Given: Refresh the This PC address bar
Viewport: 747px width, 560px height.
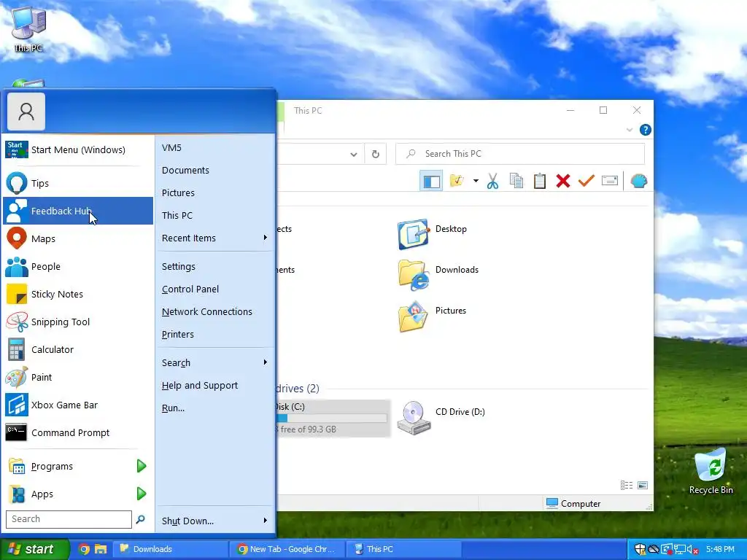Looking at the screenshot, I should (x=376, y=154).
